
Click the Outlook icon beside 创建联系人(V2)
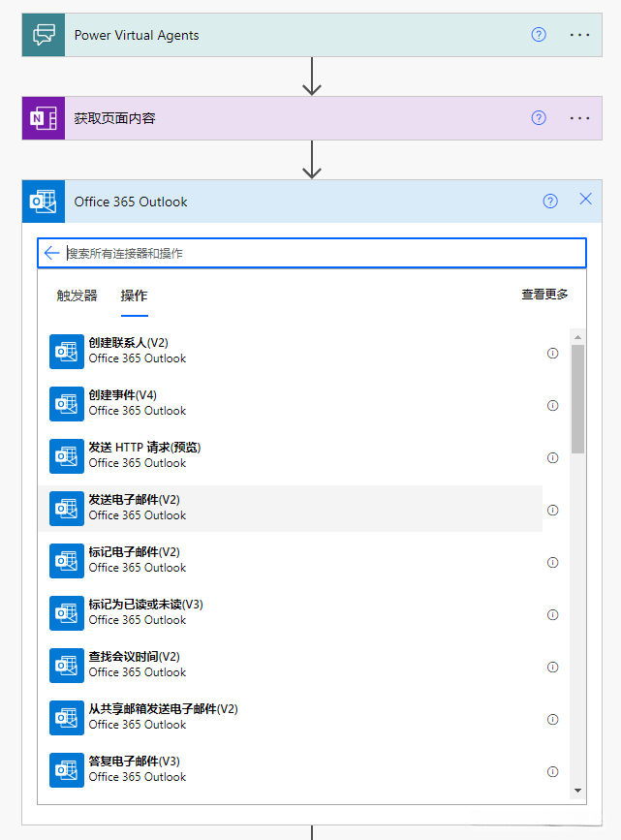pyautogui.click(x=67, y=352)
